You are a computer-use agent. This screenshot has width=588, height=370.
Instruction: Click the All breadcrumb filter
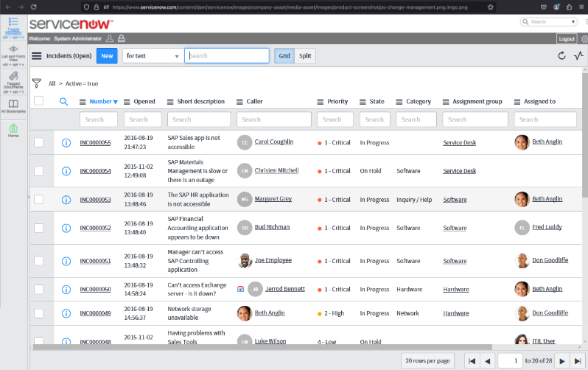click(x=52, y=84)
